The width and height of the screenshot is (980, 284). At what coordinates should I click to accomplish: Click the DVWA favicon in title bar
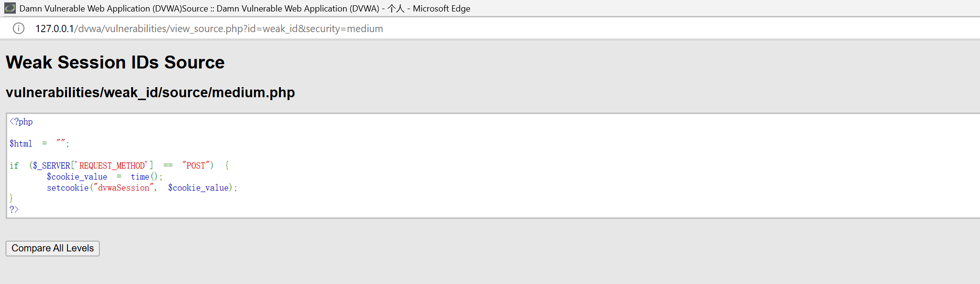click(10, 8)
